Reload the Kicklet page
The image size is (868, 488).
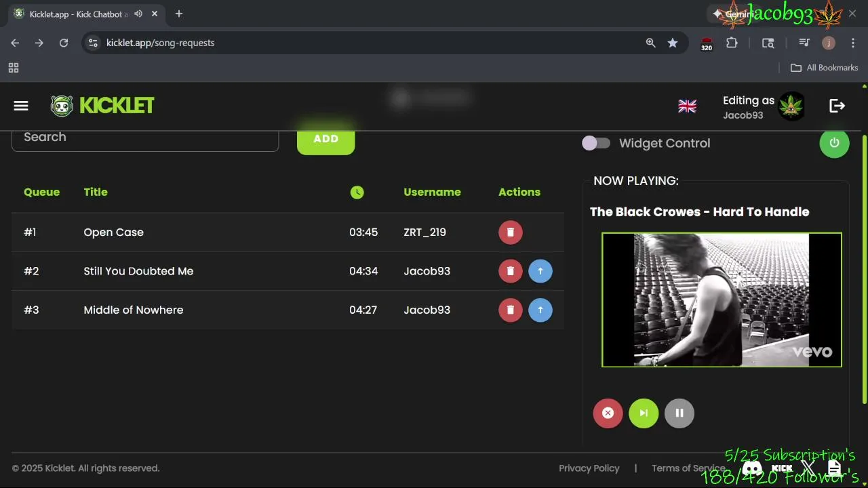[x=64, y=43]
